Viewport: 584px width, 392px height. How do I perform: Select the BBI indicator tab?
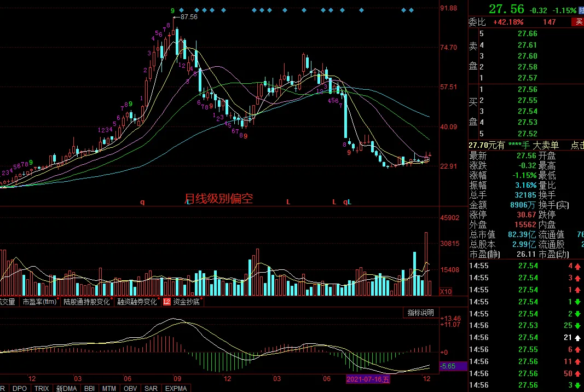pyautogui.click(x=89, y=388)
